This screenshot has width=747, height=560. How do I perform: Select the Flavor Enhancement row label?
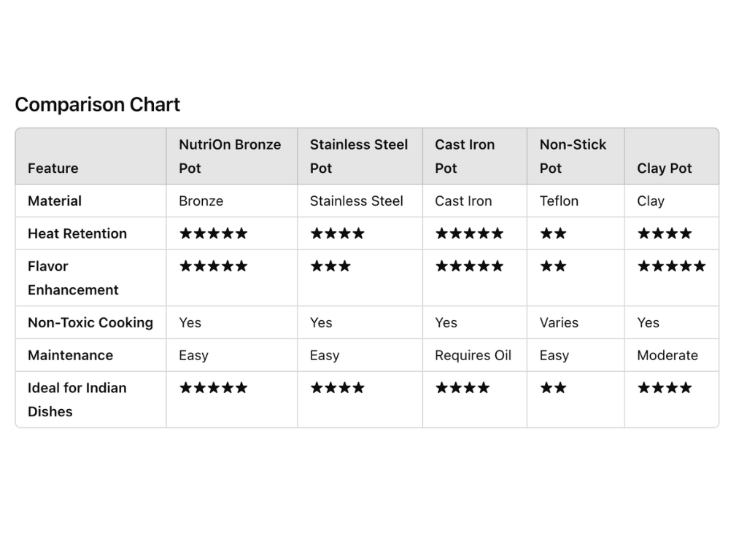tap(73, 278)
